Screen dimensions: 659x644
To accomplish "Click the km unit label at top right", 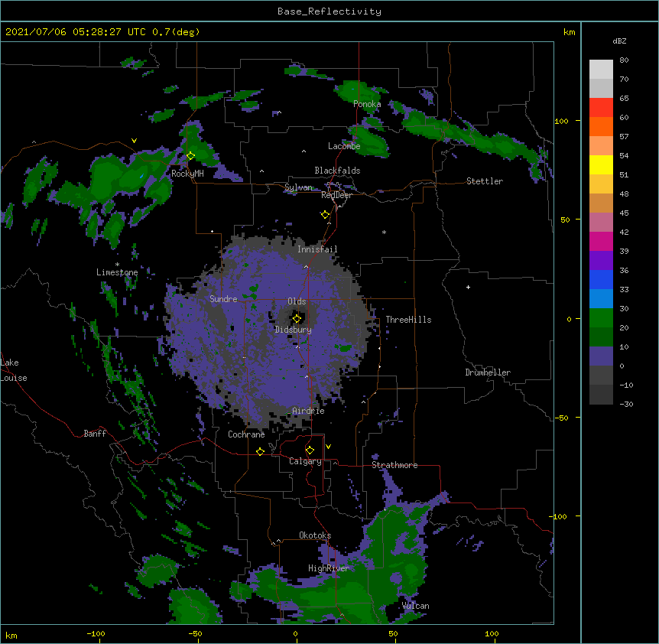I will pyautogui.click(x=570, y=32).
